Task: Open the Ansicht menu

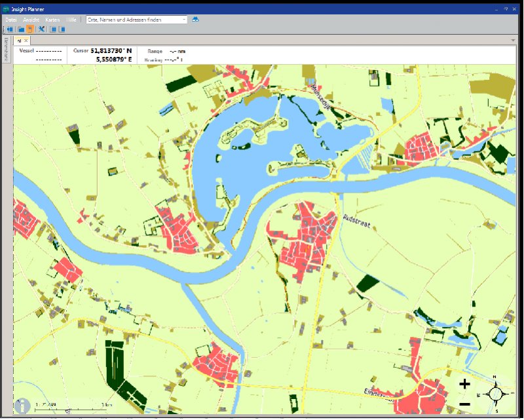Action: click(x=30, y=20)
